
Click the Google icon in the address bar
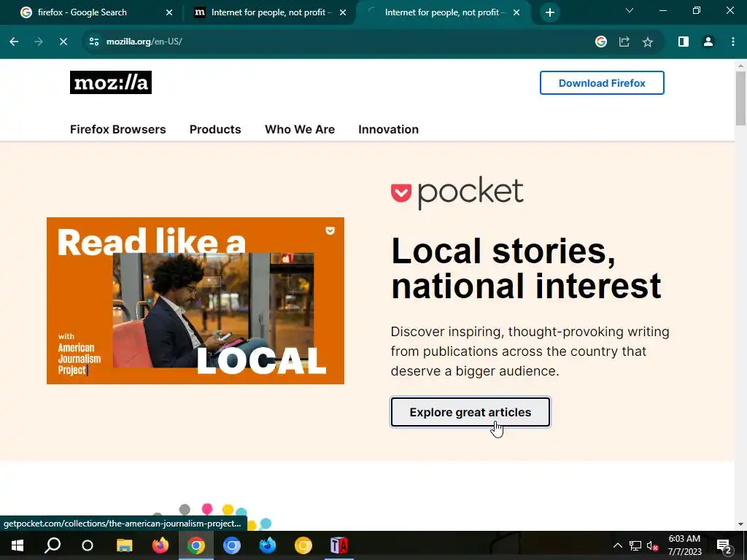(601, 42)
